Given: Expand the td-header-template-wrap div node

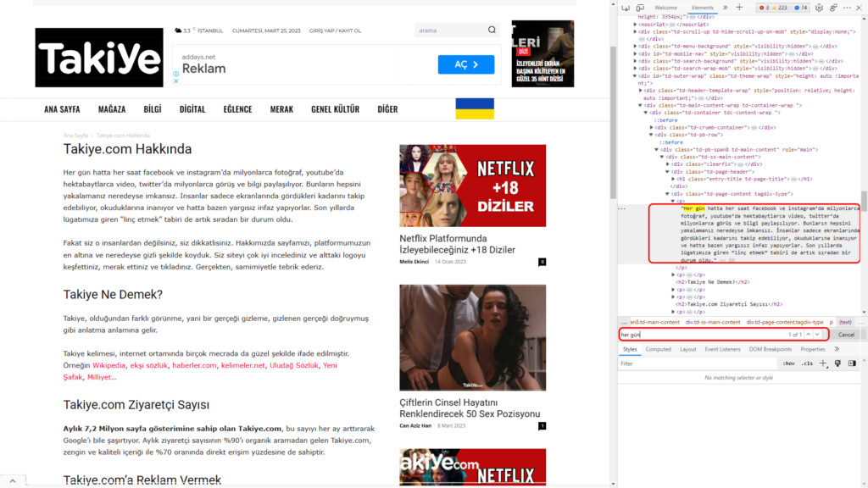Looking at the screenshot, I should pos(641,90).
